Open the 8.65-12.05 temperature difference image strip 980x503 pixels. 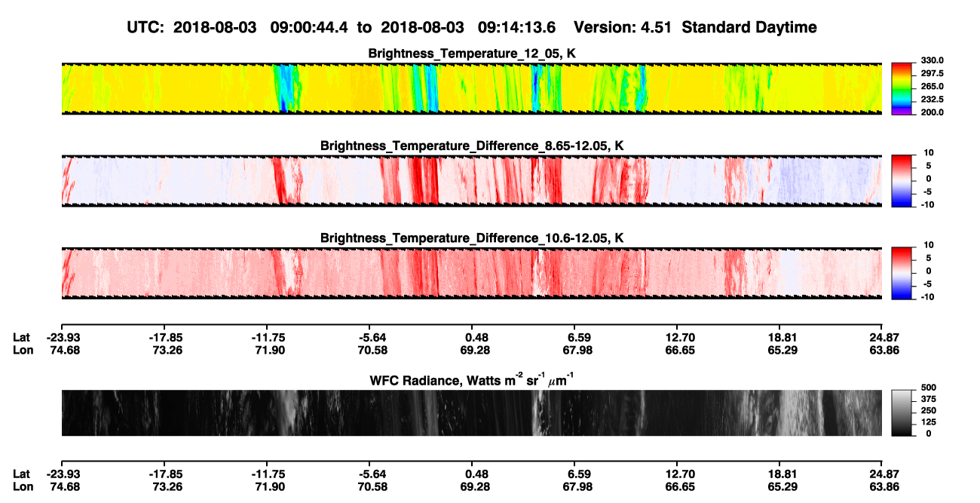[x=471, y=180]
